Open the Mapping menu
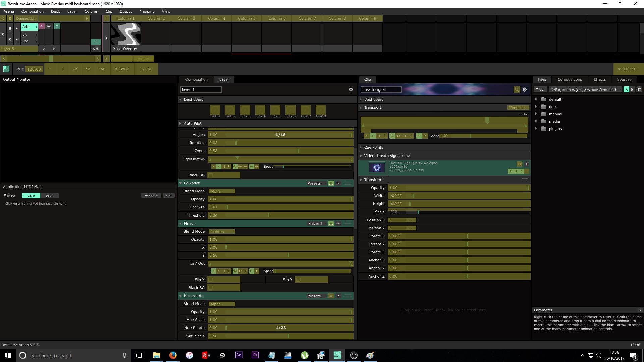The width and height of the screenshot is (644, 362). click(147, 11)
